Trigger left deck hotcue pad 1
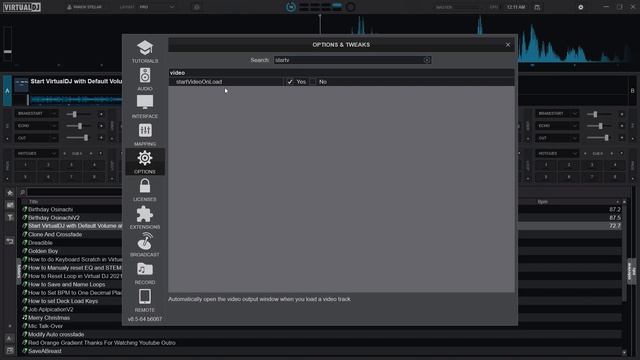This screenshot has height=360, width=640. pos(25,165)
